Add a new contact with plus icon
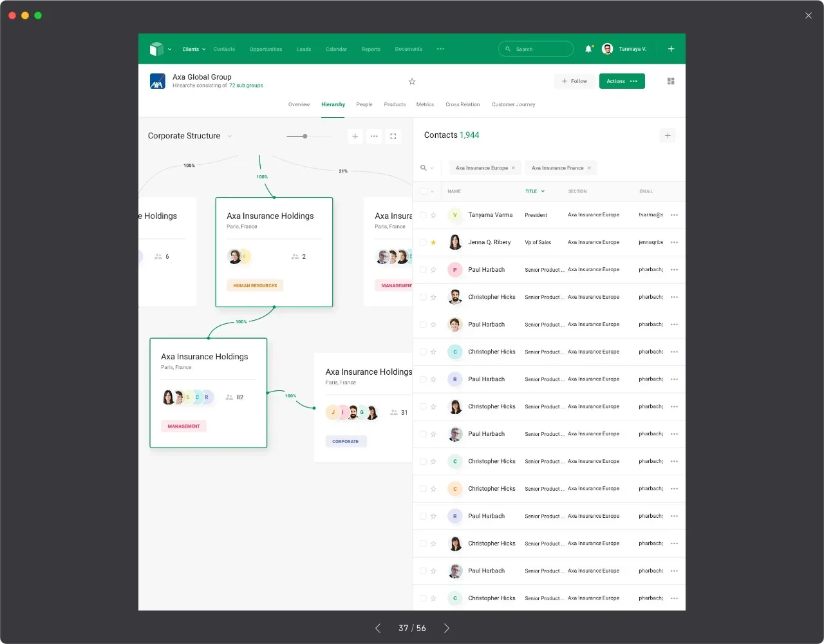The height and width of the screenshot is (644, 824). (x=668, y=136)
